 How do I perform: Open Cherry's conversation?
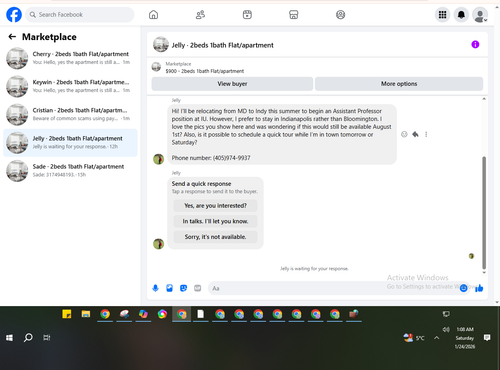[x=70, y=58]
